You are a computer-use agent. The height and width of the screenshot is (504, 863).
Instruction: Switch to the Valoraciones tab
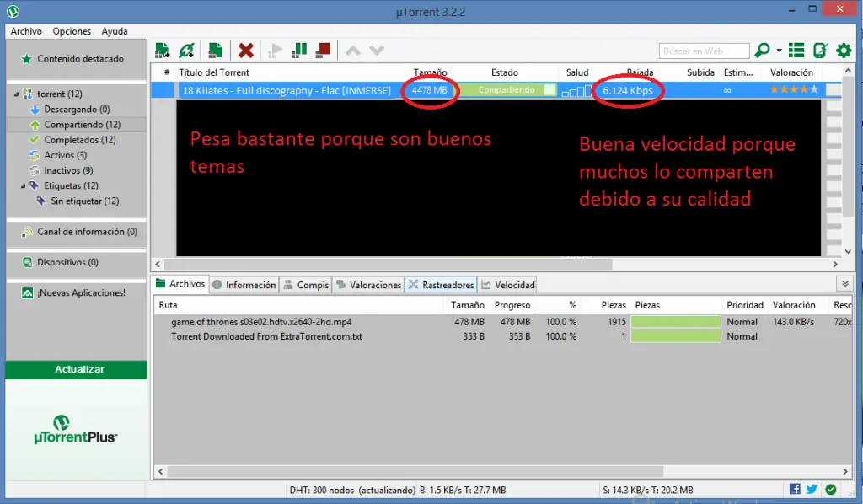pos(369,285)
